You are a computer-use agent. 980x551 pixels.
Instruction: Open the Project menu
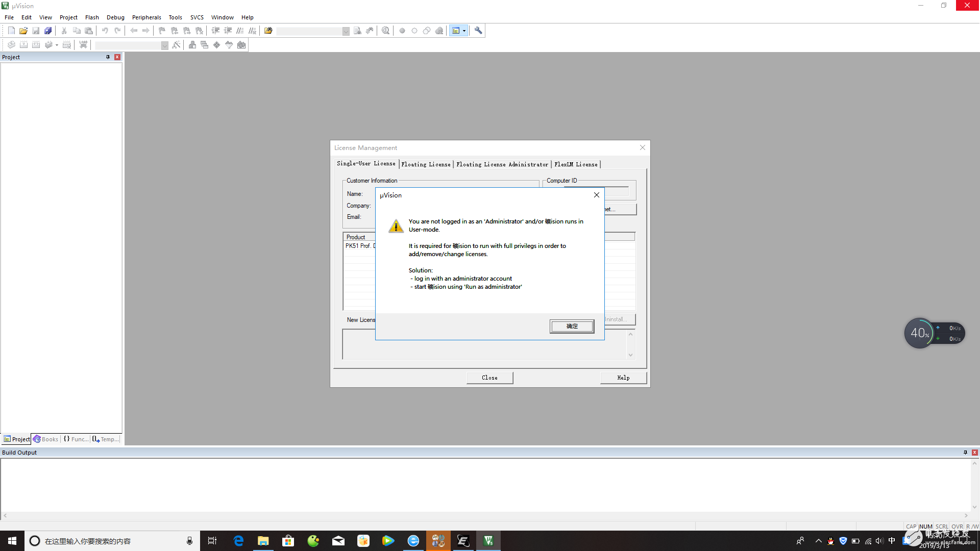(x=68, y=17)
